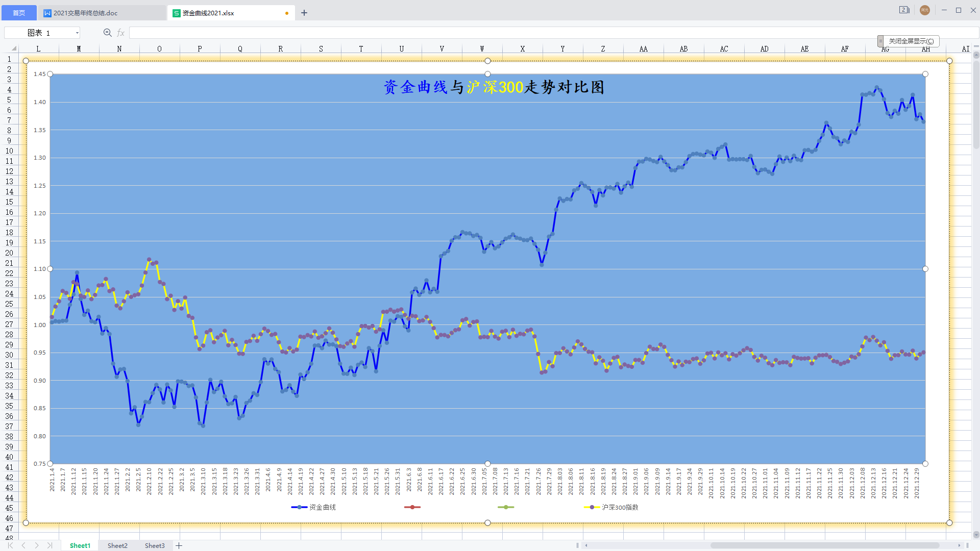Viewport: 980px width, 551px height.
Task: Add a new sheet with plus icon
Action: click(x=179, y=545)
